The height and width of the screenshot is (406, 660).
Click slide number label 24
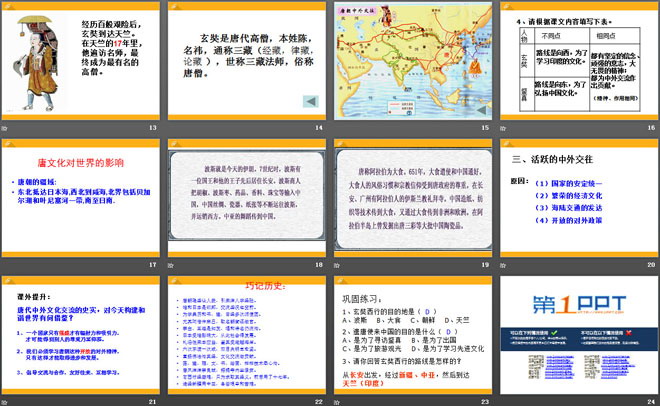tap(651, 402)
